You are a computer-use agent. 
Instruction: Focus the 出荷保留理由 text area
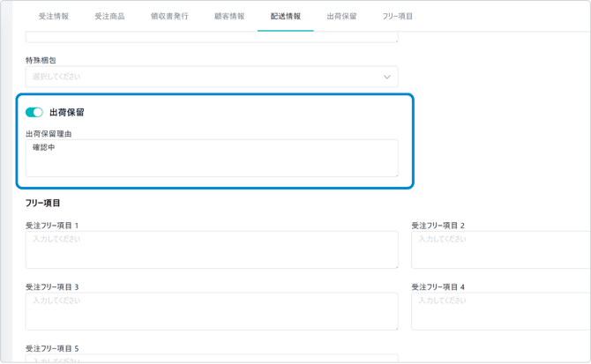(211, 159)
